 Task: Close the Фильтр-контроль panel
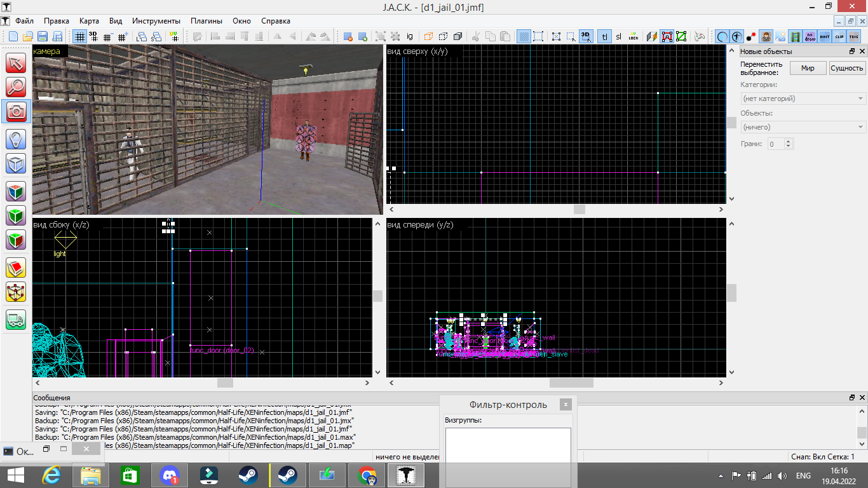pyautogui.click(x=565, y=404)
